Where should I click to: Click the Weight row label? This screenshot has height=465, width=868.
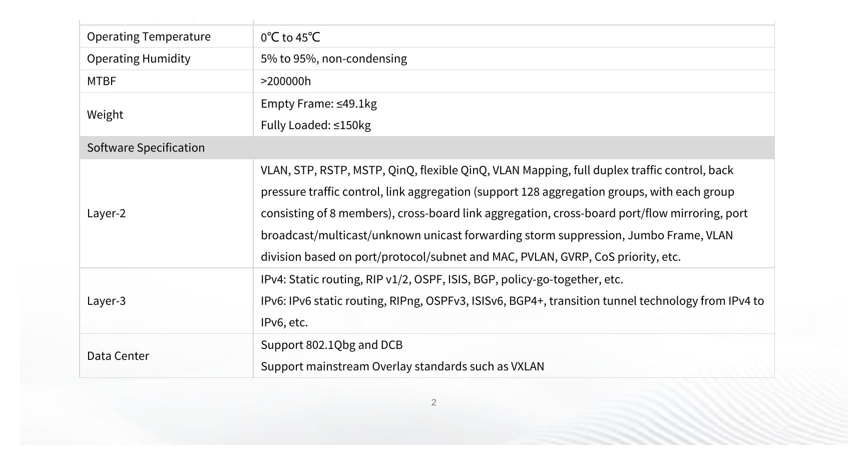105,115
